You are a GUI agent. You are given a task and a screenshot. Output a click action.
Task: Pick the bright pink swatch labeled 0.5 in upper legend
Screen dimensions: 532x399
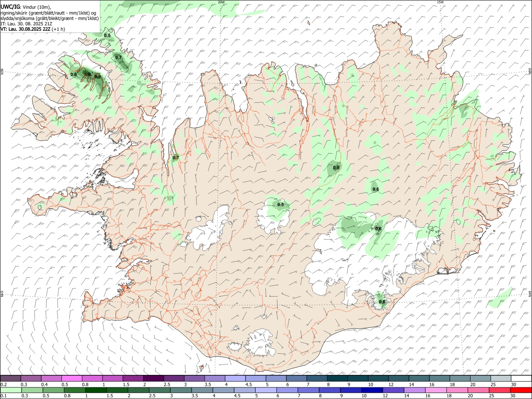pos(71,378)
